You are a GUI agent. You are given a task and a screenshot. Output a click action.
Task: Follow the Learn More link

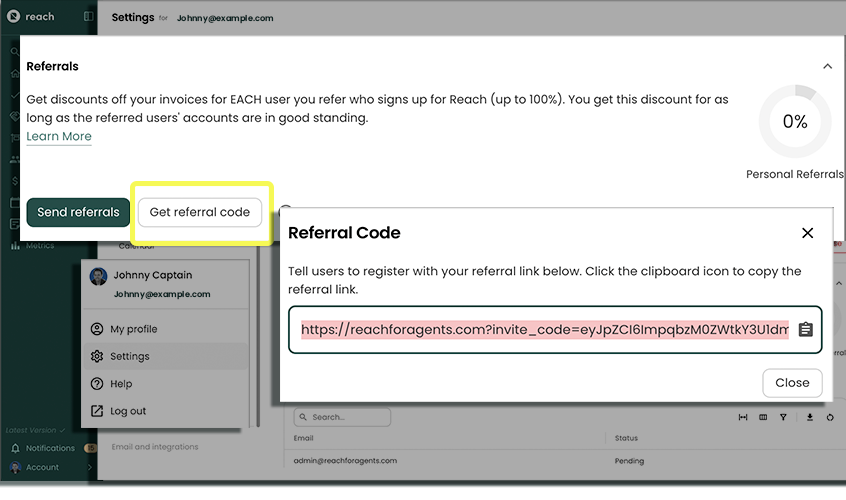59,136
